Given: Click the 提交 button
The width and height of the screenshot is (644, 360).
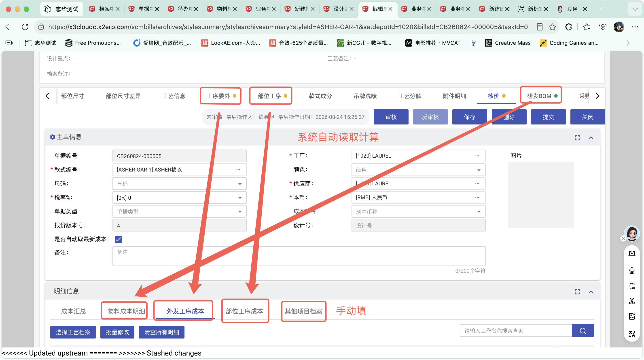Looking at the screenshot, I should pos(548,117).
